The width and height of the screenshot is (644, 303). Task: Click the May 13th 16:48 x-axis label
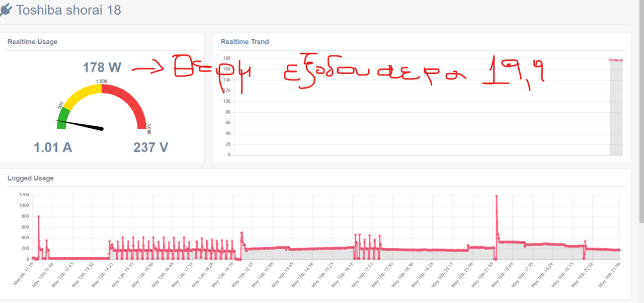162,275
